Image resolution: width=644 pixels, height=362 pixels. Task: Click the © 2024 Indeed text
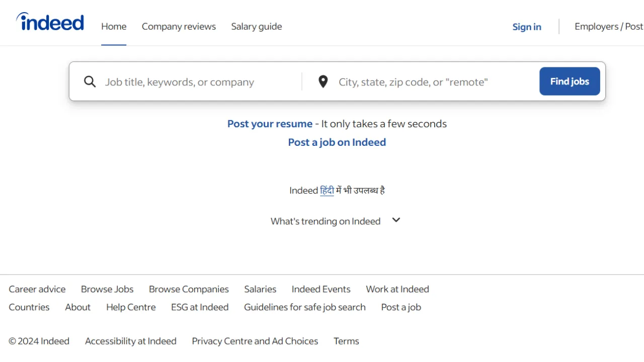[39, 341]
